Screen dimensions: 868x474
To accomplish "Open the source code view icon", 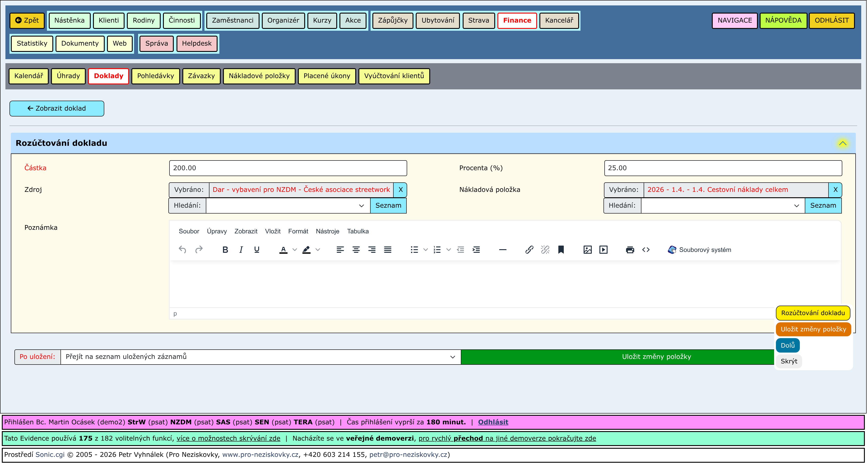I will coord(646,250).
